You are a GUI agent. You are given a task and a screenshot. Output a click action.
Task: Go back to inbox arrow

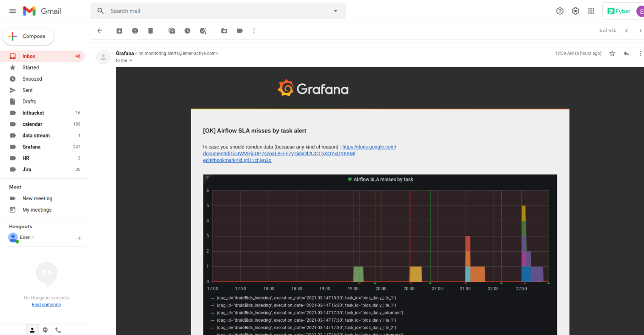(x=100, y=31)
